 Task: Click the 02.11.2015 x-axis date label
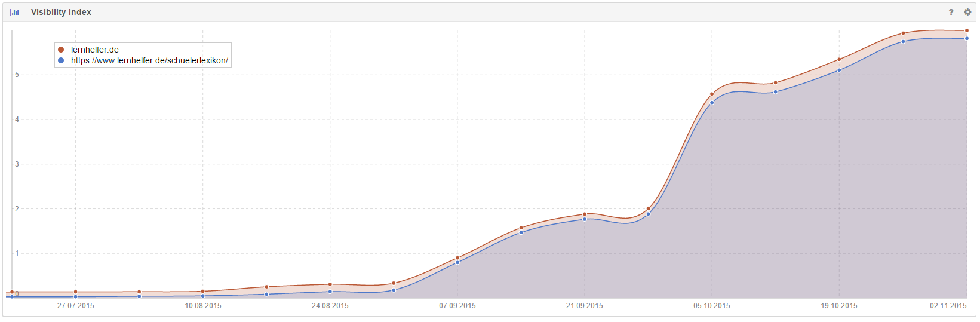coord(948,306)
